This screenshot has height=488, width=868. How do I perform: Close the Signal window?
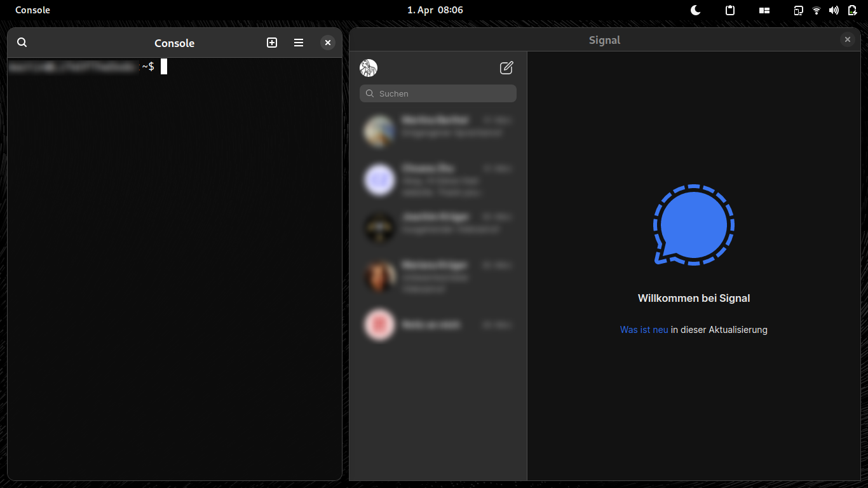click(x=848, y=39)
